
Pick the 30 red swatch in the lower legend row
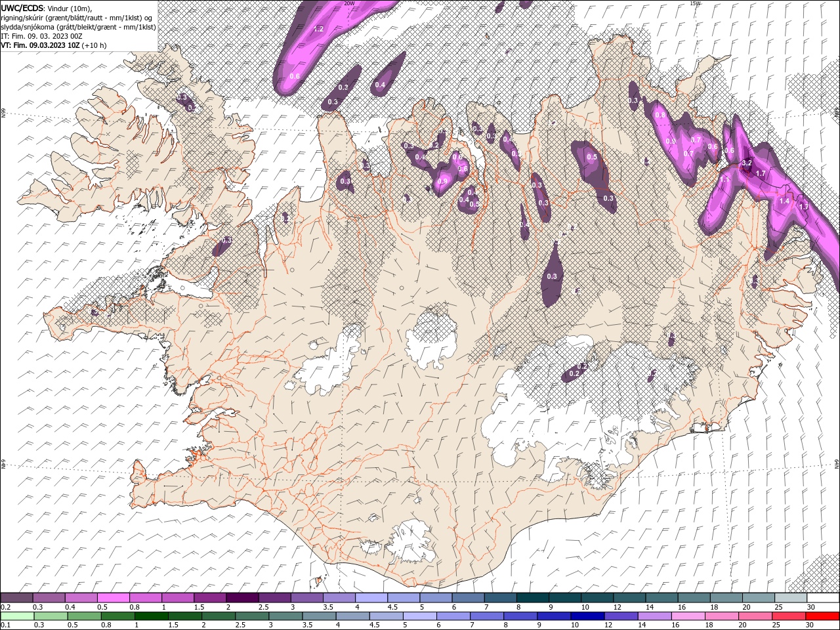pyautogui.click(x=823, y=616)
